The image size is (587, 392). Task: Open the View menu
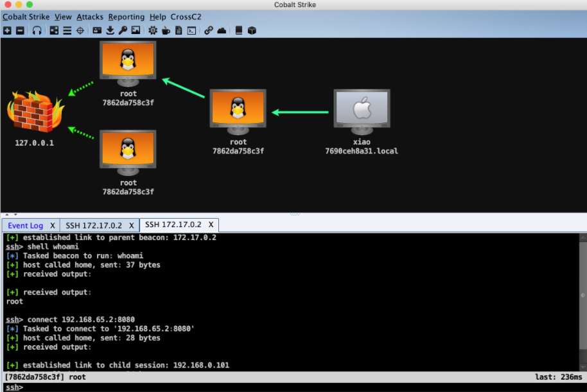point(63,17)
